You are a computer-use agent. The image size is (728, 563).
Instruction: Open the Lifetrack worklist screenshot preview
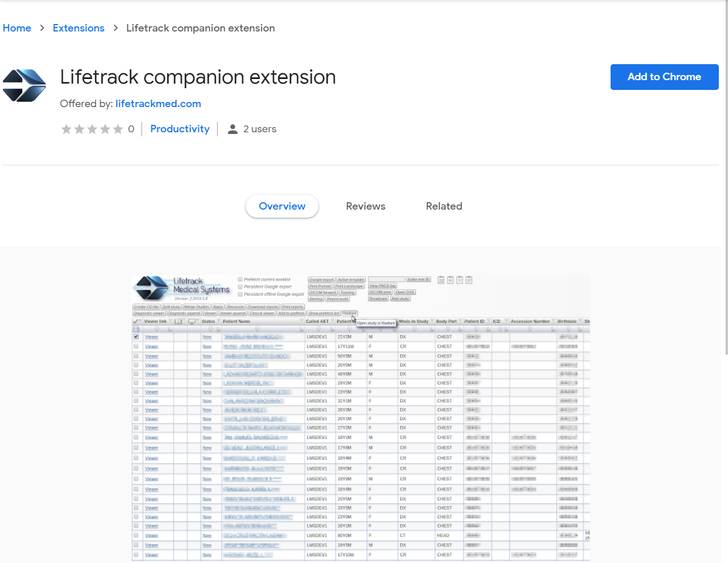coord(361,418)
